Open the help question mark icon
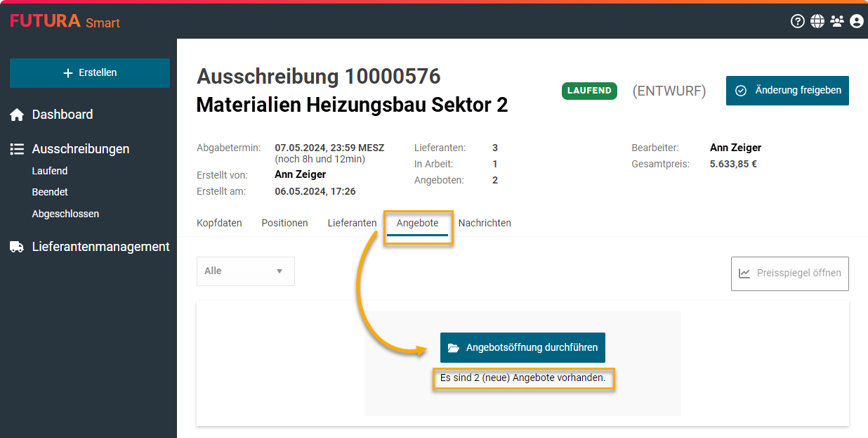The height and width of the screenshot is (438, 868). (797, 21)
